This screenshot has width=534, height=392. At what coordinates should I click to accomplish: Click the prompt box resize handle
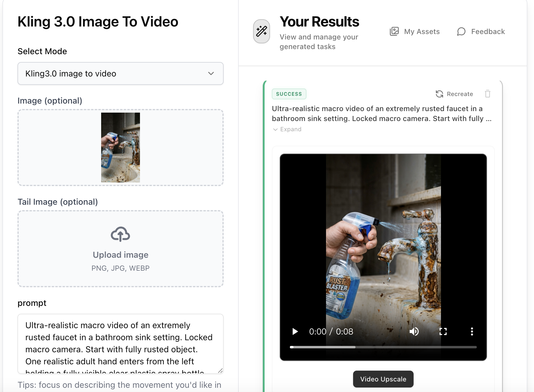pos(220,371)
